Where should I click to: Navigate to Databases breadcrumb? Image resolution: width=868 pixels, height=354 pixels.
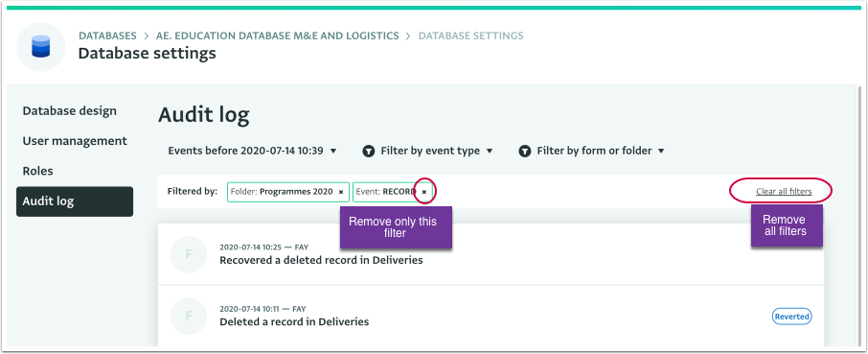pos(107,36)
